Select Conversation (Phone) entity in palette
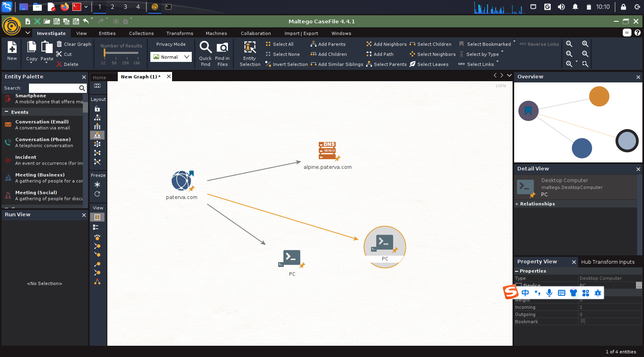The image size is (644, 357). [43, 142]
